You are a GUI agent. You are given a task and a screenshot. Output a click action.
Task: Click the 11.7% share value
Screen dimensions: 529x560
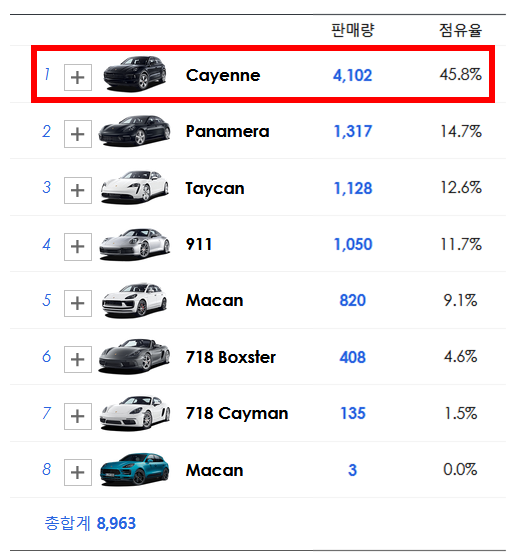461,245
